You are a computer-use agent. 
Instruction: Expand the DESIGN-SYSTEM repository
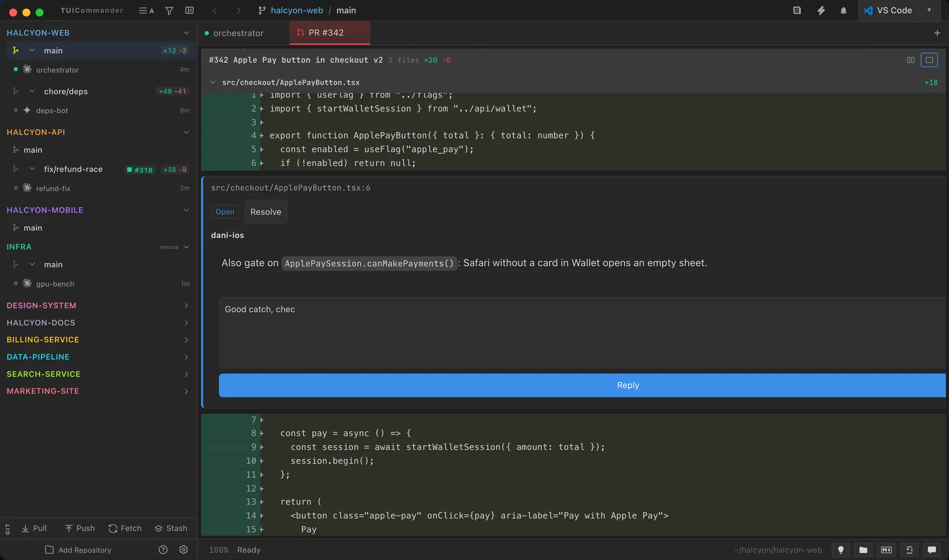(x=186, y=306)
